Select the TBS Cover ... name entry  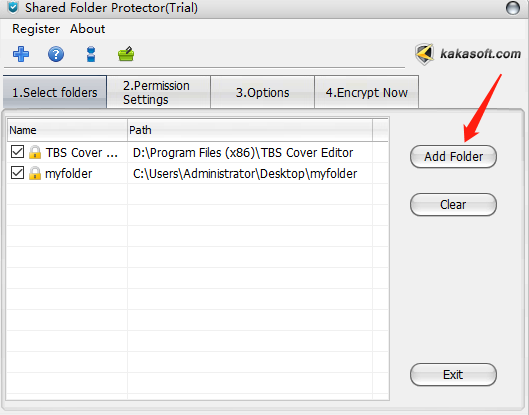pos(82,153)
